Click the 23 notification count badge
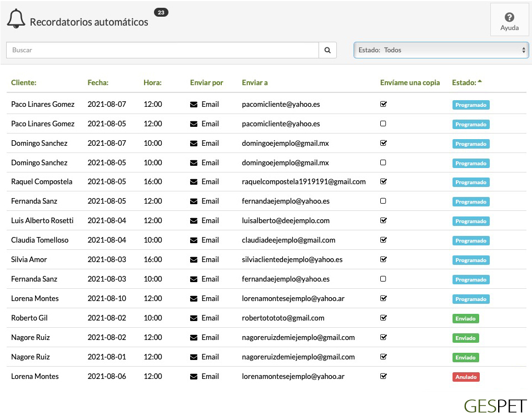Image resolution: width=532 pixels, height=419 pixels. [161, 12]
